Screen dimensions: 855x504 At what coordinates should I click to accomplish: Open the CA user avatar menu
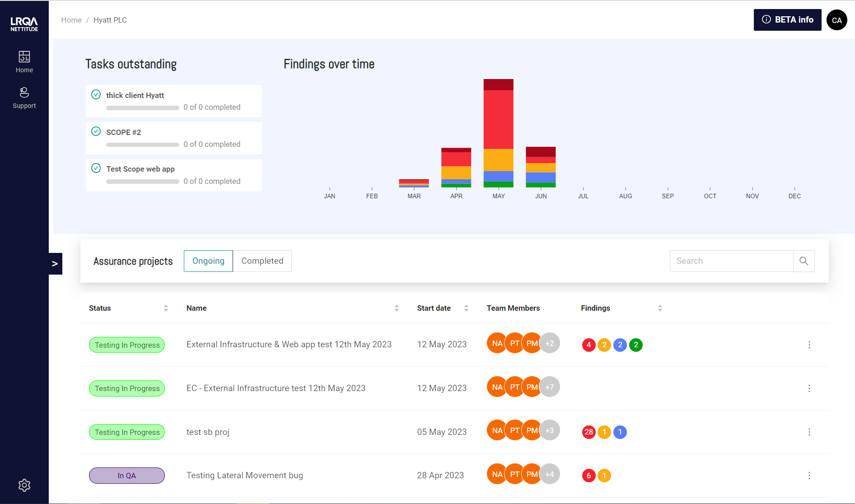pyautogui.click(x=836, y=20)
